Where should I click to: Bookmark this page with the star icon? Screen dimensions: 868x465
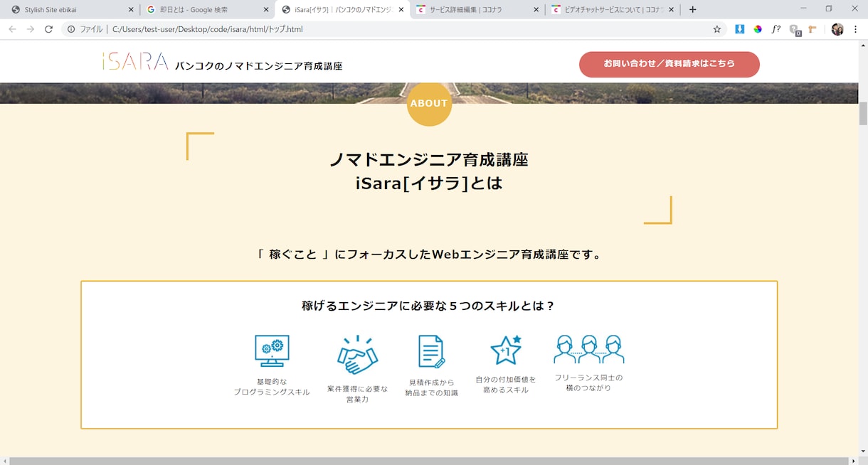(x=716, y=29)
